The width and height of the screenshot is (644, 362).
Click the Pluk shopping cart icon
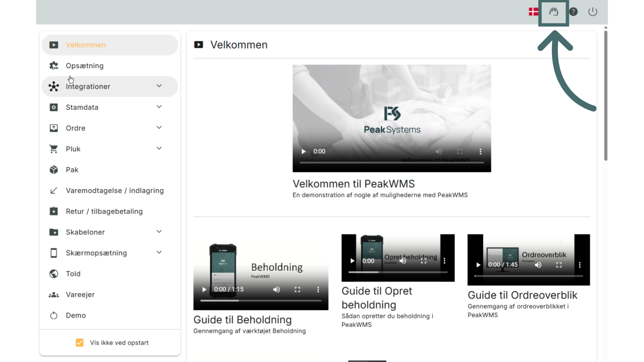coord(54,149)
